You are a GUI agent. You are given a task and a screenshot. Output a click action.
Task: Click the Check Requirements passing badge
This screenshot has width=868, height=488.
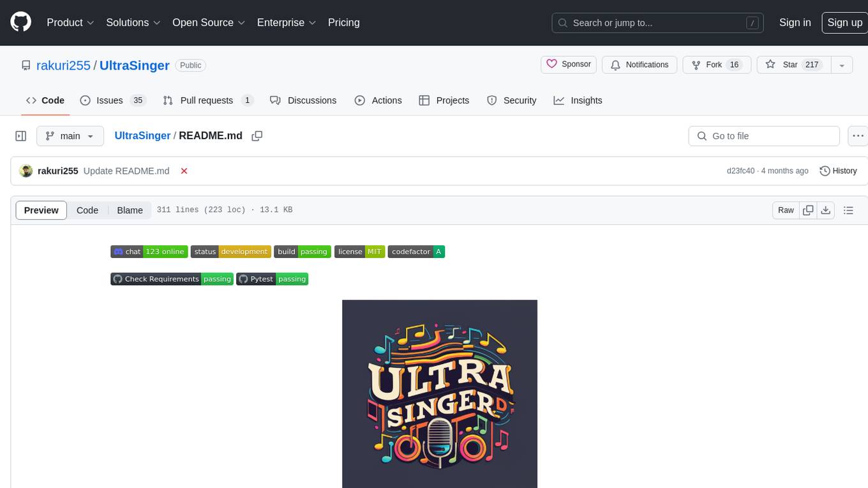click(172, 279)
